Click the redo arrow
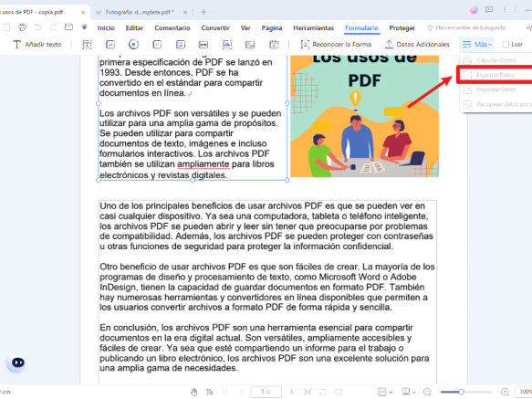The height and width of the screenshot is (399, 532). click(53, 27)
